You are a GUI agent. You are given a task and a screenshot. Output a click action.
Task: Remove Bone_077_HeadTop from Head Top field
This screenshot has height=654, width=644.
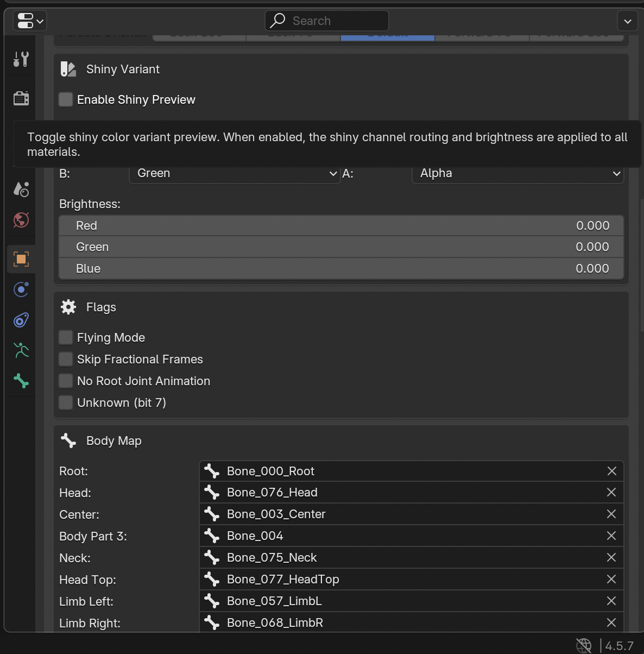pos(611,579)
